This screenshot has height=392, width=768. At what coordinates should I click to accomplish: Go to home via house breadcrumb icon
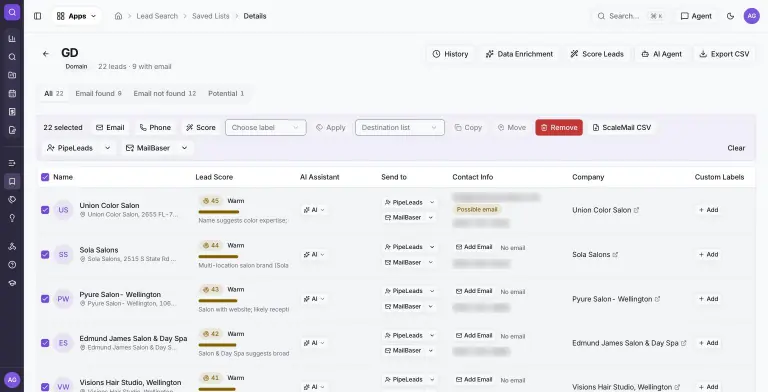(x=118, y=16)
